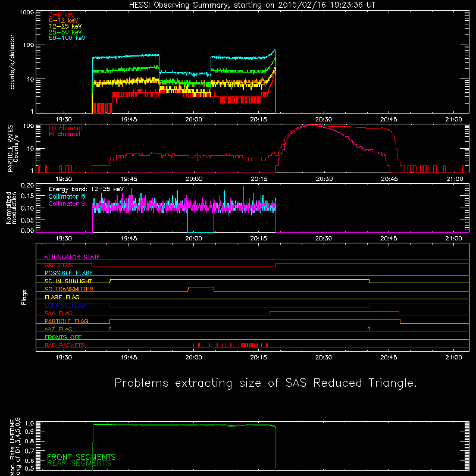Click the REAR SEGMENTS legend label
Viewport: 476px width, 476px height.
coord(79,464)
